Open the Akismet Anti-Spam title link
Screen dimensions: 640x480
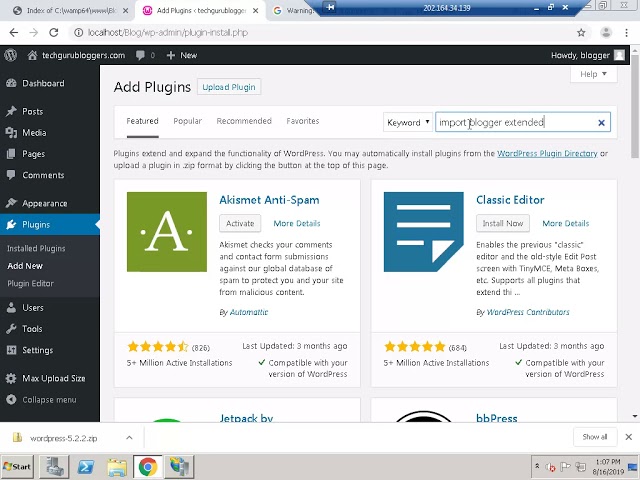coord(269,200)
